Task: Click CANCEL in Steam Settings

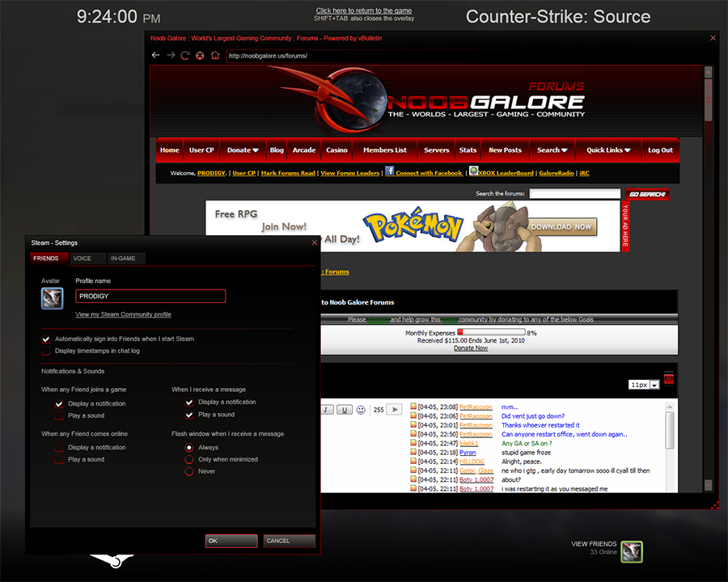Action: pos(290,541)
